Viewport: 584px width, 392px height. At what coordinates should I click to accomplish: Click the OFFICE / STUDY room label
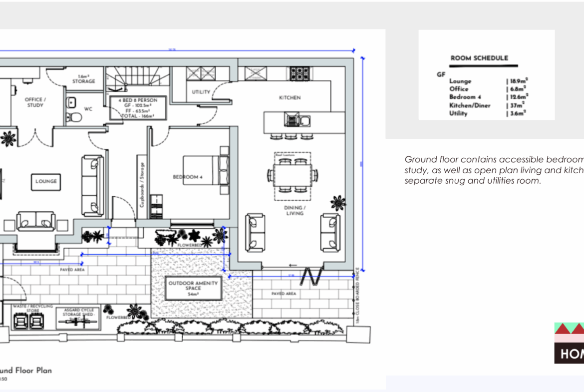pyautogui.click(x=35, y=102)
